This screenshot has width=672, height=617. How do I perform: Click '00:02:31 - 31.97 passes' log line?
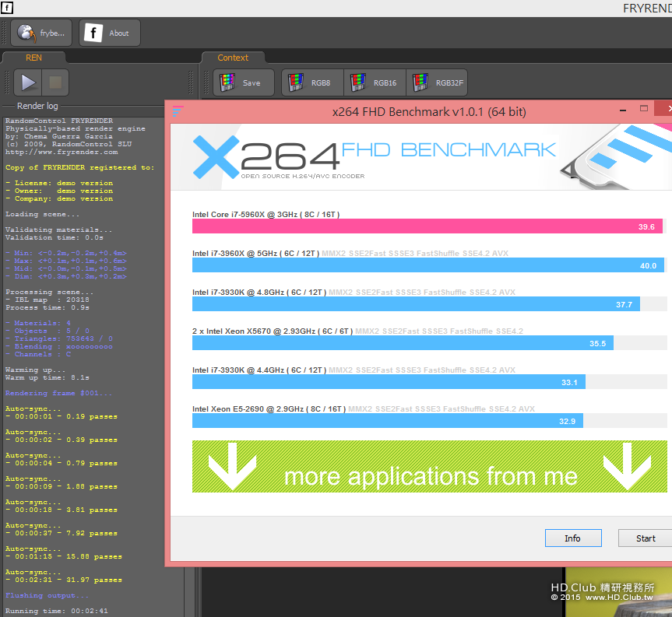click(64, 580)
